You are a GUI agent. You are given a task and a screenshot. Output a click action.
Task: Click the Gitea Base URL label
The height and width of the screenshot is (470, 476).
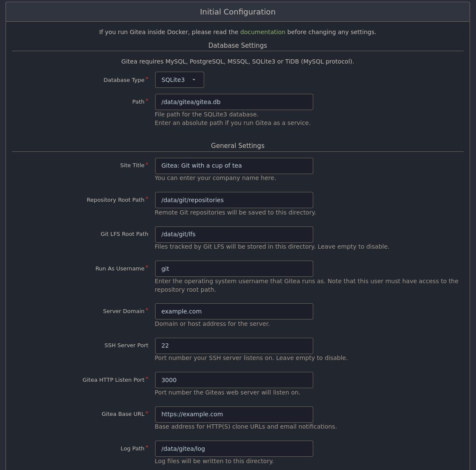tap(123, 414)
